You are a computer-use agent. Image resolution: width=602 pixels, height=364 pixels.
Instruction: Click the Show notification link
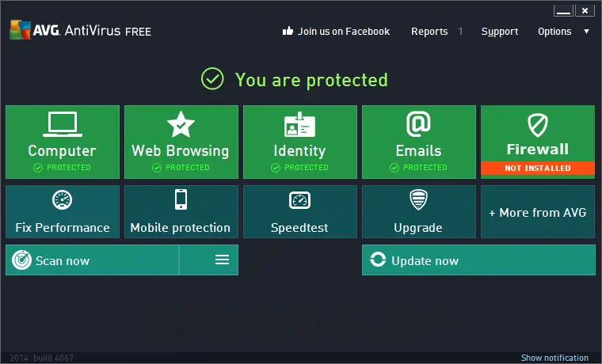(554, 358)
